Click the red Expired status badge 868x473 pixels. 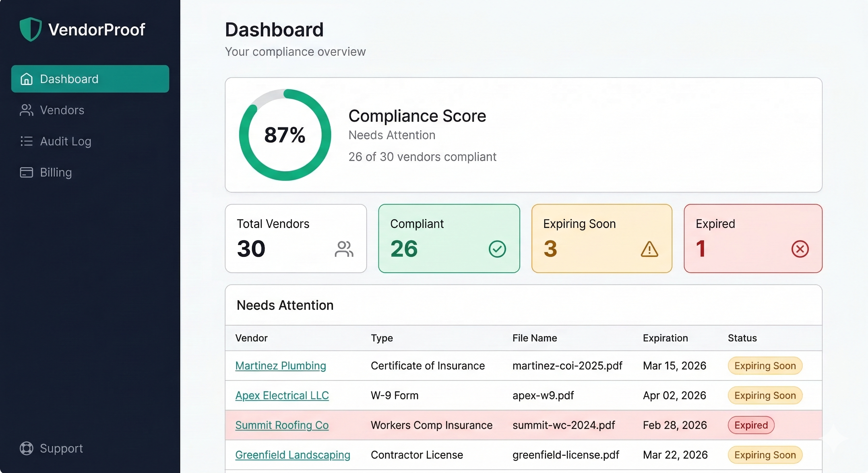pyautogui.click(x=751, y=425)
